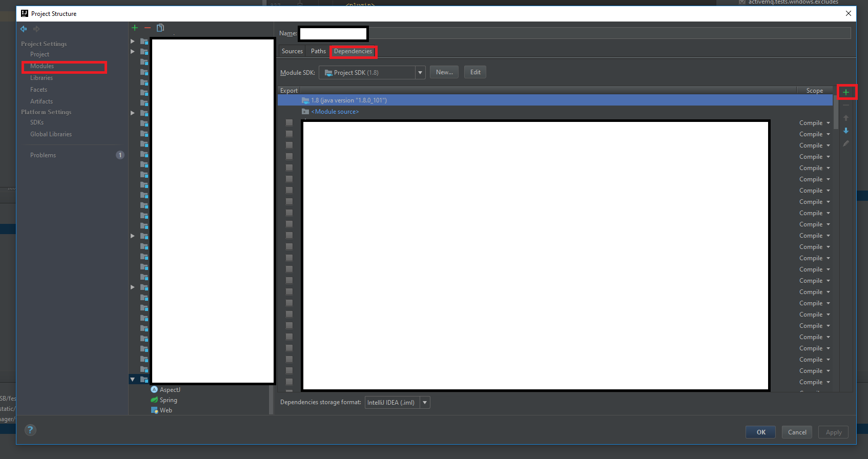
Task: Open help via the question mark icon
Action: (x=30, y=430)
